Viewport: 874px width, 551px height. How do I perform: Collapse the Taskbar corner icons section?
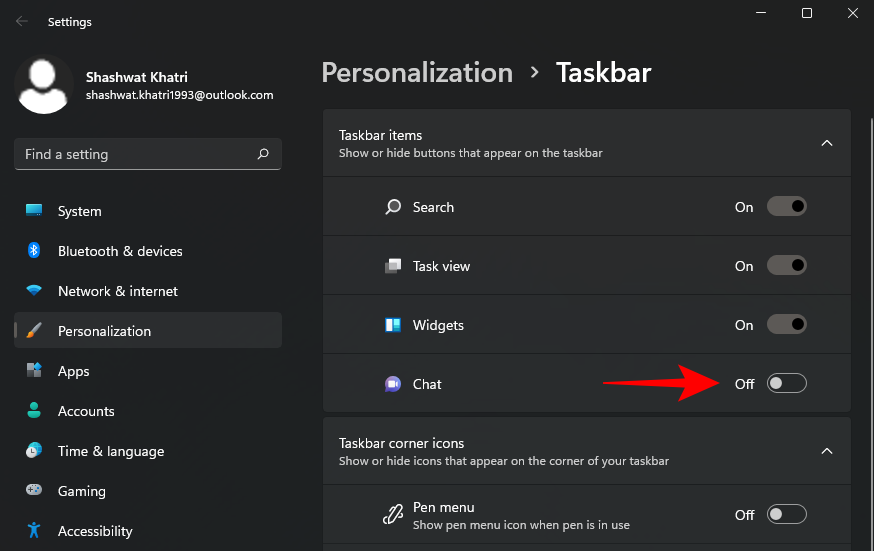click(x=827, y=451)
